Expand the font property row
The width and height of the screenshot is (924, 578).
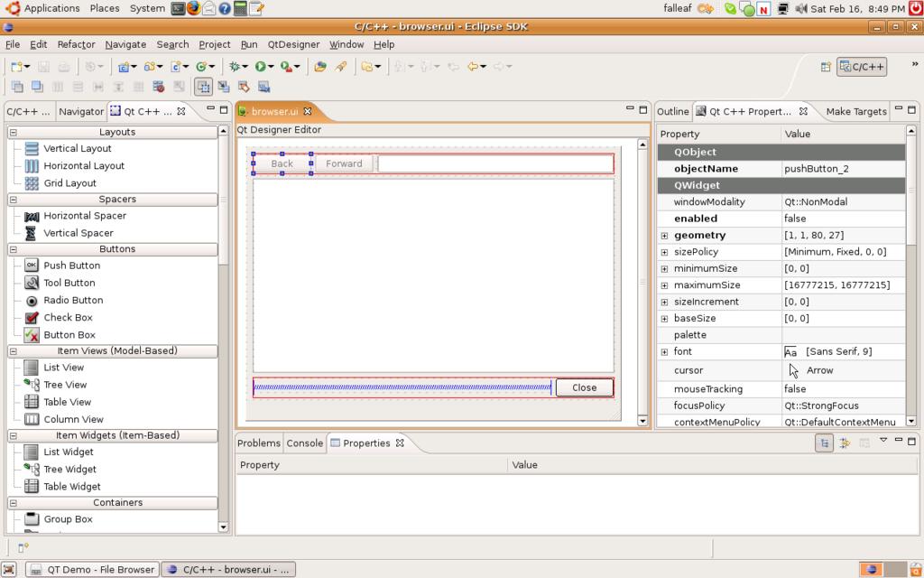pyautogui.click(x=664, y=352)
